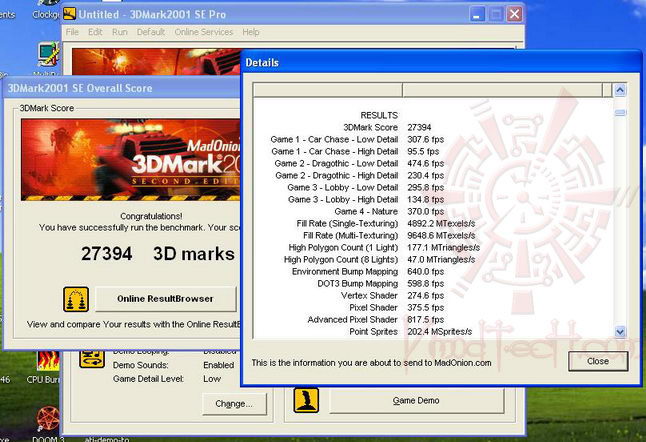Click the 'RESULTS' heading in Details list

[x=379, y=115]
